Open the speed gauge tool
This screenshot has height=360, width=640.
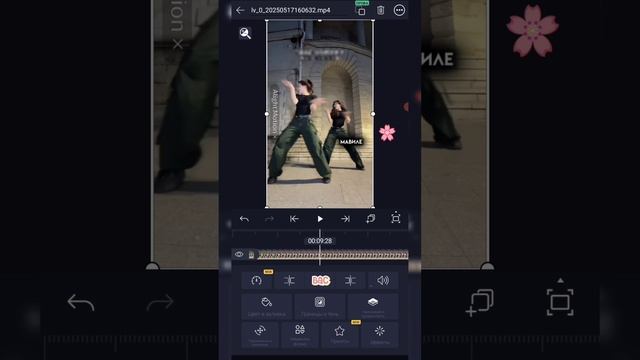click(257, 280)
